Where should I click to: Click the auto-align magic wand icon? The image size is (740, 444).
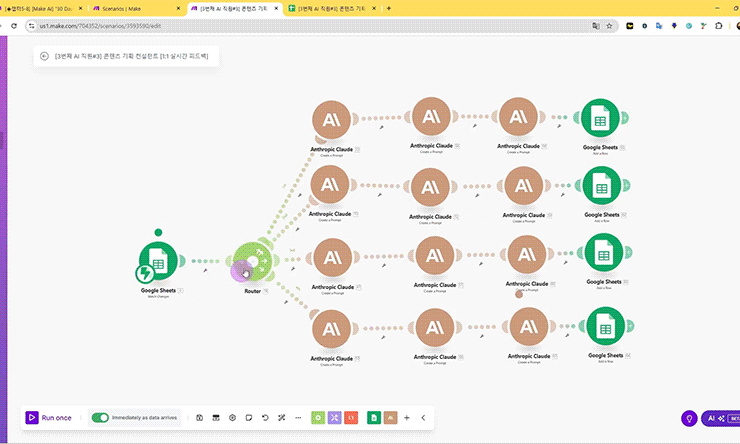coord(282,418)
